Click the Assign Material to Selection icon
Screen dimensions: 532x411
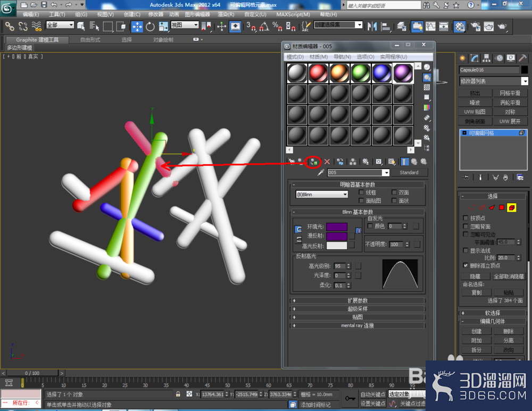coord(313,162)
